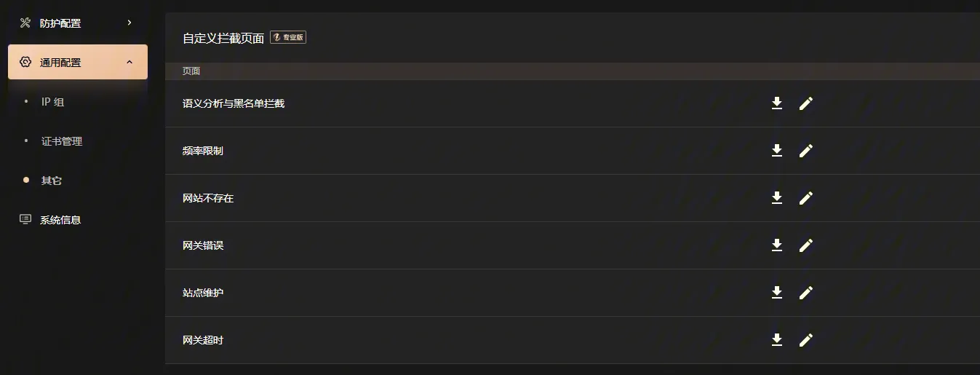Select the 其它 sidebar item
Image resolution: width=980 pixels, height=375 pixels.
(x=52, y=181)
